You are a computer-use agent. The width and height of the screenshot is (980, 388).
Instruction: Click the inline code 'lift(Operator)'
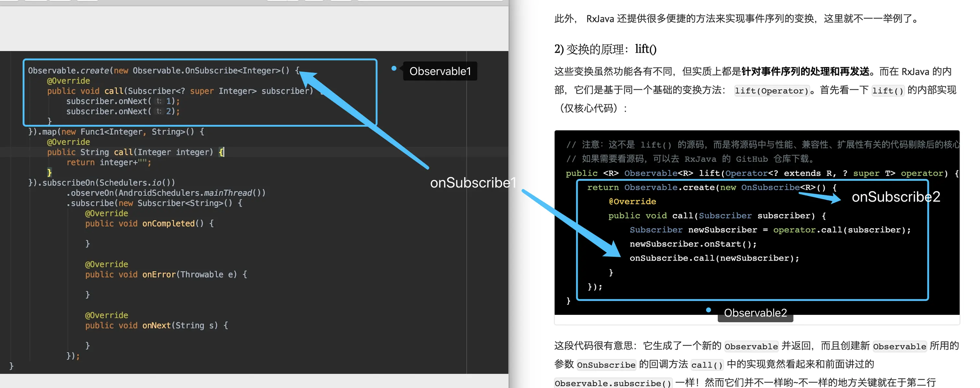click(x=771, y=91)
